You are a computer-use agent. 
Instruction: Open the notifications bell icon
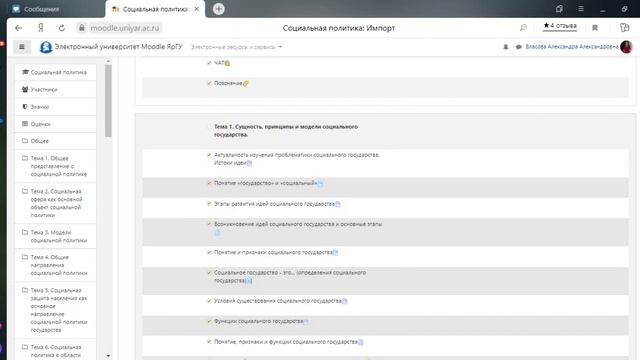[x=506, y=47]
